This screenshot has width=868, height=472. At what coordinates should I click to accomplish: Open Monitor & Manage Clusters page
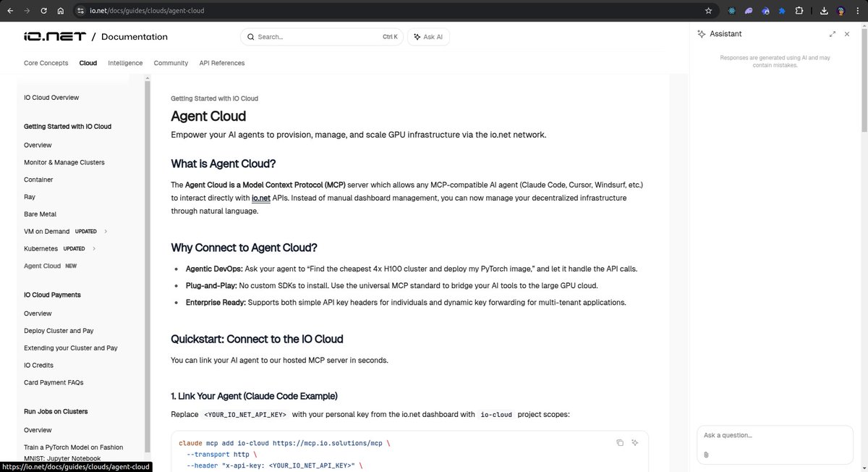coord(64,162)
